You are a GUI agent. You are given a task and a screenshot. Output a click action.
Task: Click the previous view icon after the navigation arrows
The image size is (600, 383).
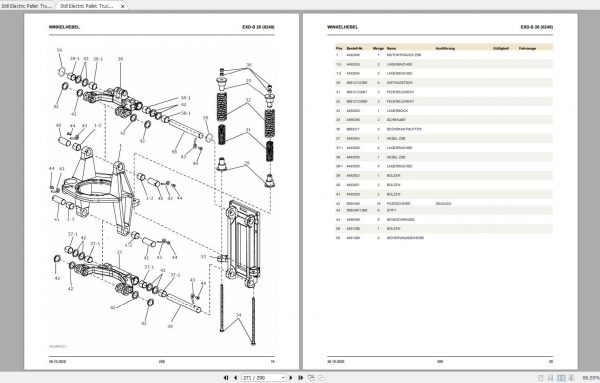pos(311,378)
